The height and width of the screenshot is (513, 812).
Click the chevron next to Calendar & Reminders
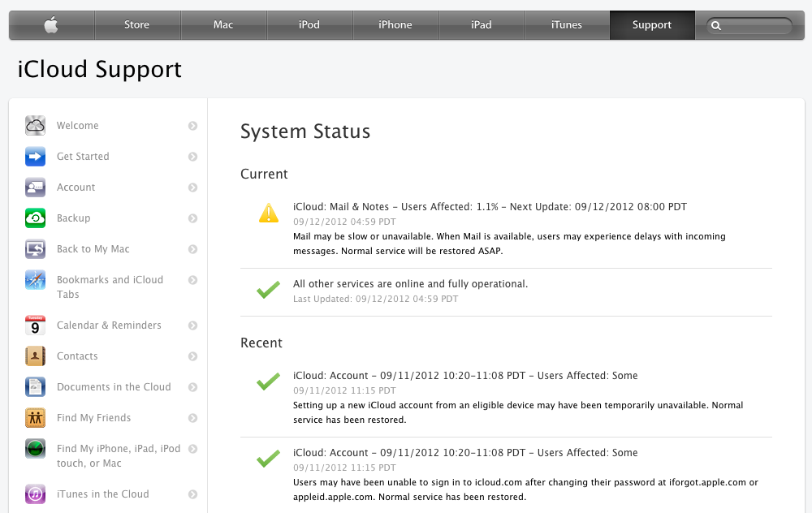tap(192, 325)
